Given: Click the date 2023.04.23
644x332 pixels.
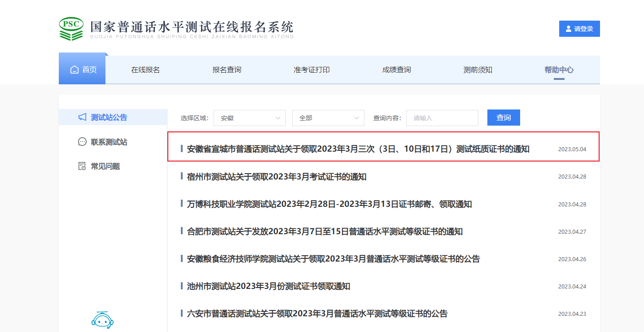Looking at the screenshot, I should coord(572,314).
